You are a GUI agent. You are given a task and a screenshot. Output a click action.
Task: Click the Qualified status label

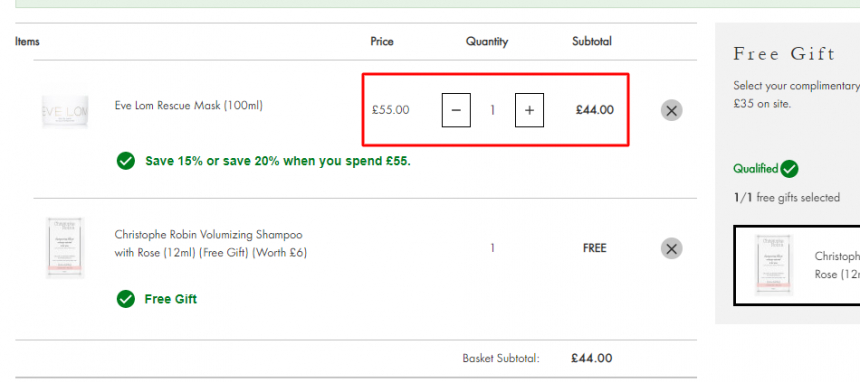pyautogui.click(x=756, y=168)
